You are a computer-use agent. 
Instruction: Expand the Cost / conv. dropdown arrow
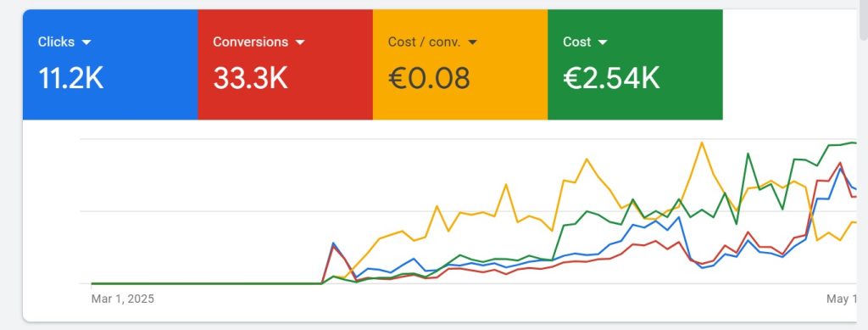(x=472, y=42)
